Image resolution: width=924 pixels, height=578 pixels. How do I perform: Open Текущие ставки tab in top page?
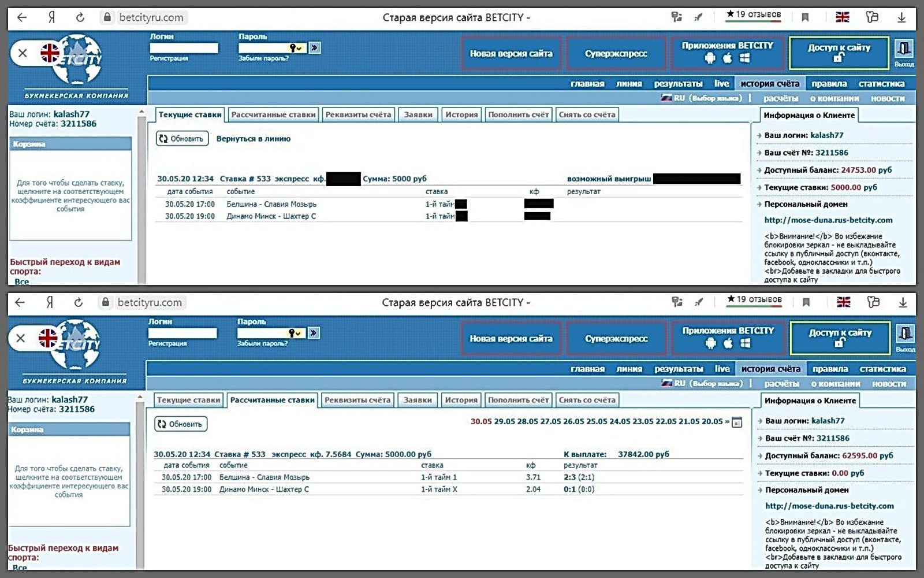pyautogui.click(x=190, y=114)
